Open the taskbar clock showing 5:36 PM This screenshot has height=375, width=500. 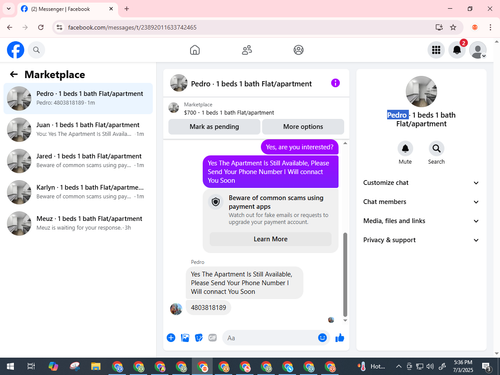pyautogui.click(x=463, y=366)
